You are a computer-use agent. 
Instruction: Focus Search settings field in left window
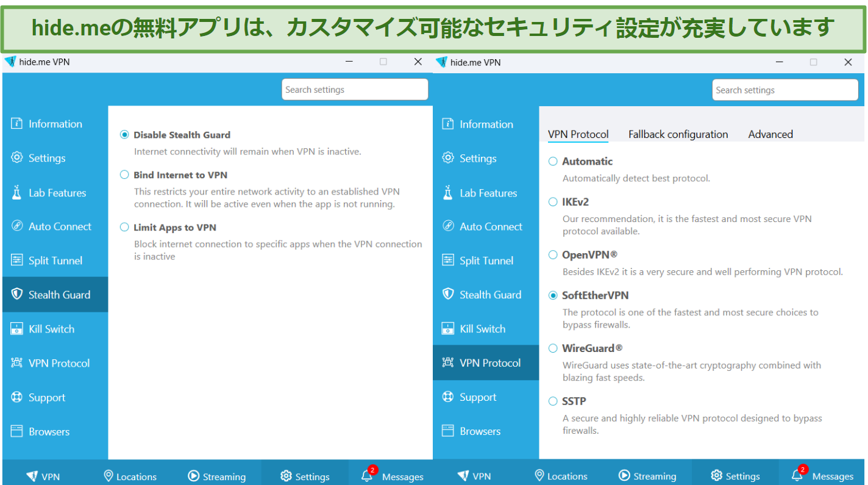point(355,90)
